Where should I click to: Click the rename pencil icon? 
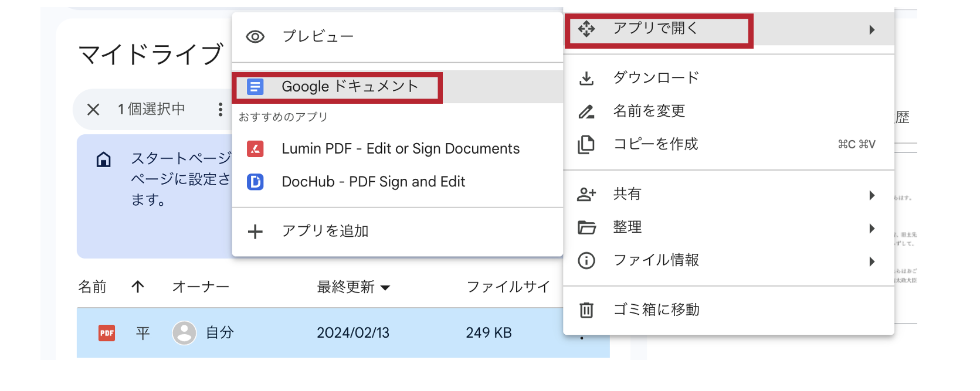click(586, 111)
